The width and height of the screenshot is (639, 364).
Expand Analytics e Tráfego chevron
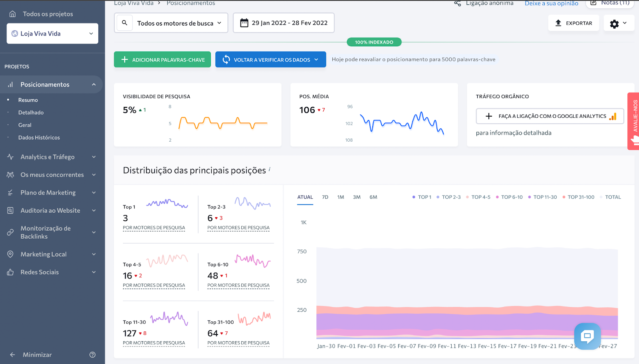(94, 157)
